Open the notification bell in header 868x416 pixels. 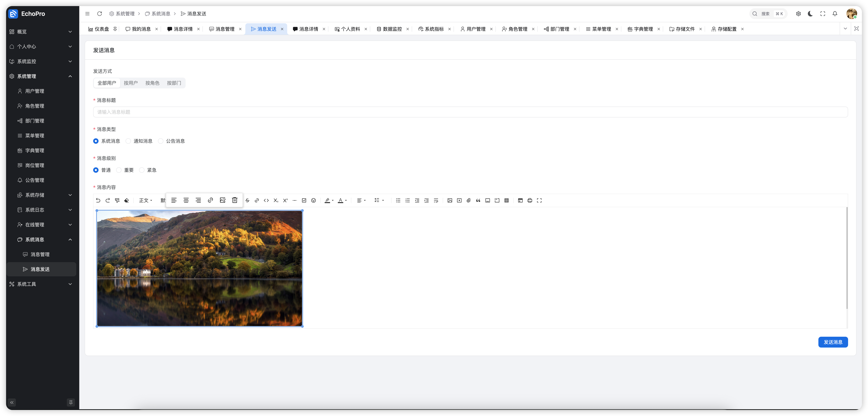[x=835, y=14]
